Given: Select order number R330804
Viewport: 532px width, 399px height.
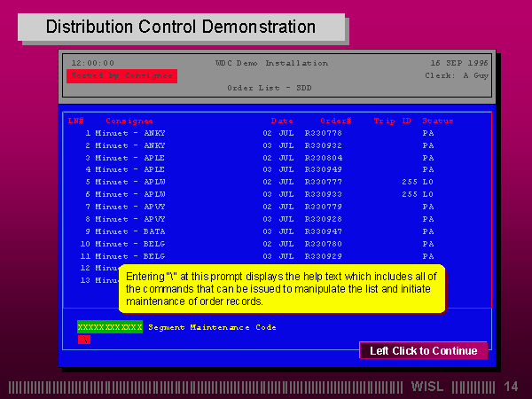Looking at the screenshot, I should (324, 158).
